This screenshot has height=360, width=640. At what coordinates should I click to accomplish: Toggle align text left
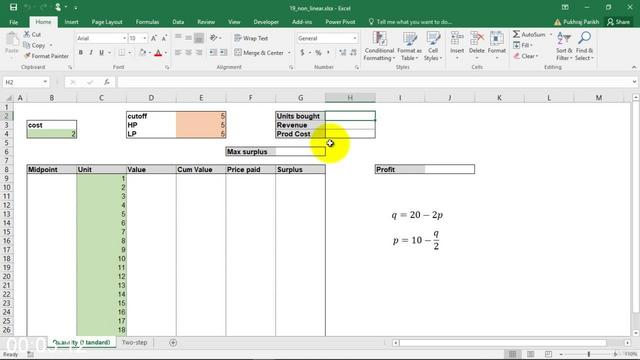178,53
